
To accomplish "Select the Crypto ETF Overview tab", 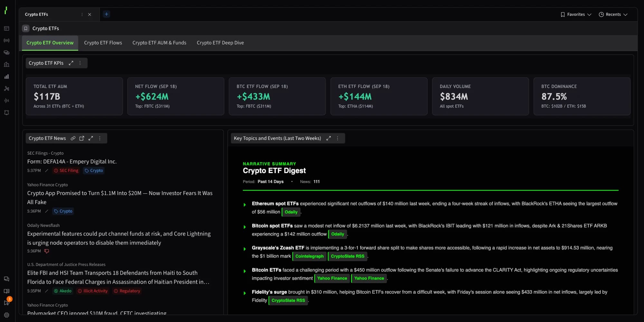I will coord(50,43).
